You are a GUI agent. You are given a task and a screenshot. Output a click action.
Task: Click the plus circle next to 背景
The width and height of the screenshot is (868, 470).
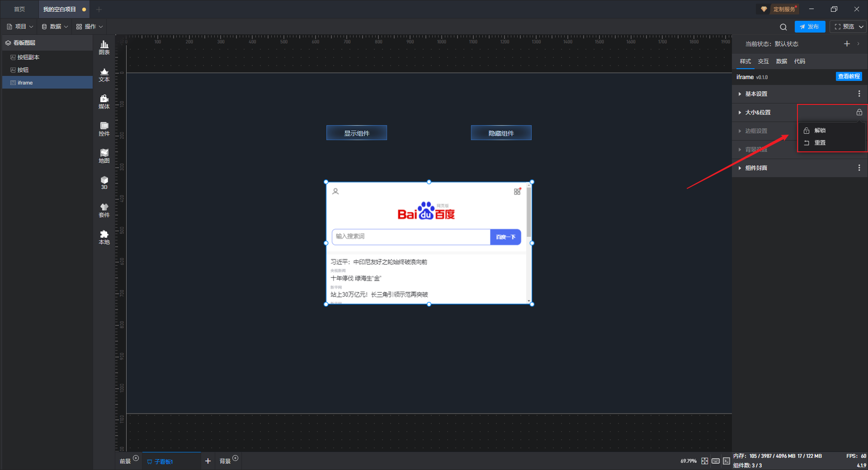click(235, 458)
